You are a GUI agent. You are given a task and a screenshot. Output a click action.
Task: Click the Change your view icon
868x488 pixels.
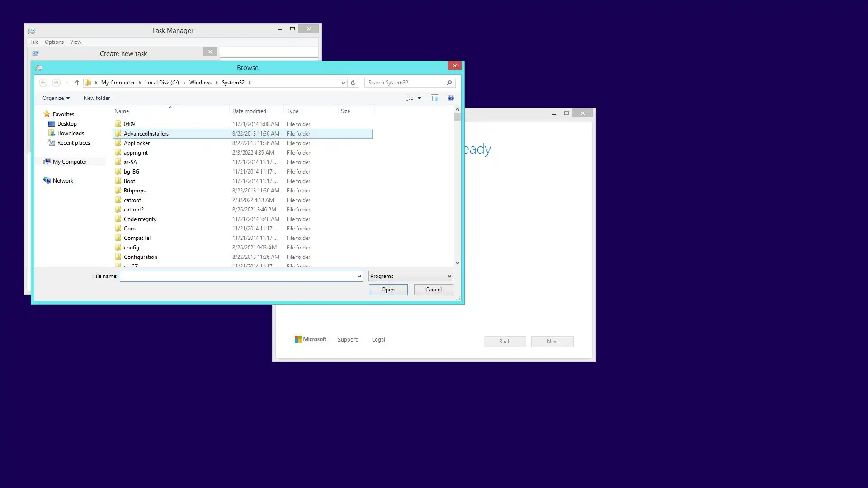point(410,98)
